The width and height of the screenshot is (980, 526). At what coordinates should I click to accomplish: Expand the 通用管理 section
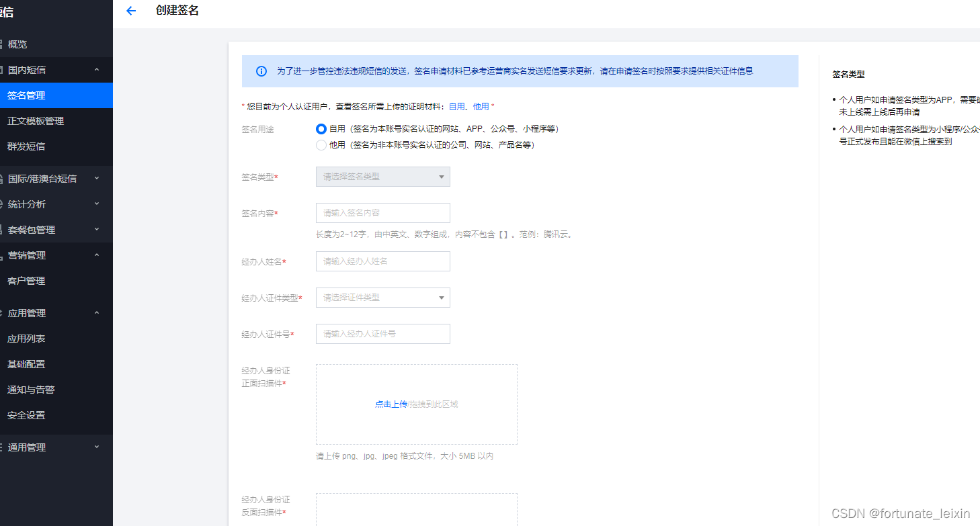point(56,447)
